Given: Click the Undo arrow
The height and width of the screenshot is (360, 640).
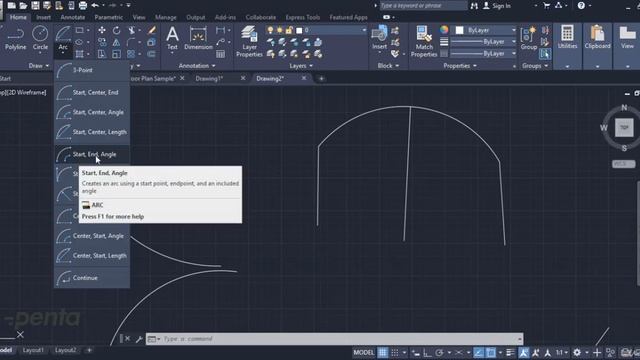Looking at the screenshot, I should point(95,5).
